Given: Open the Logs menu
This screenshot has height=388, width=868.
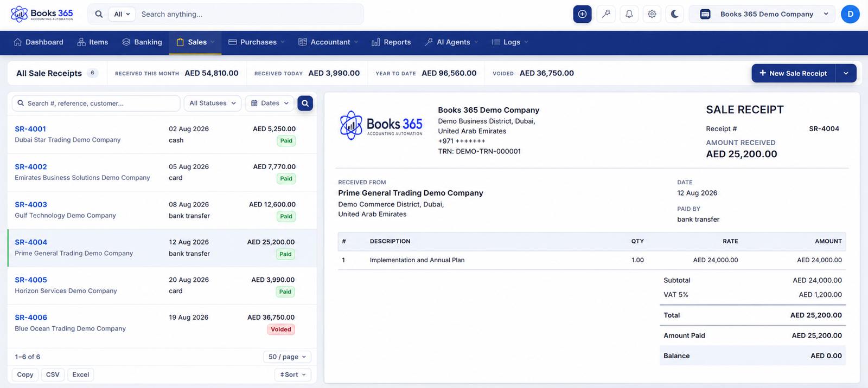Looking at the screenshot, I should 509,42.
